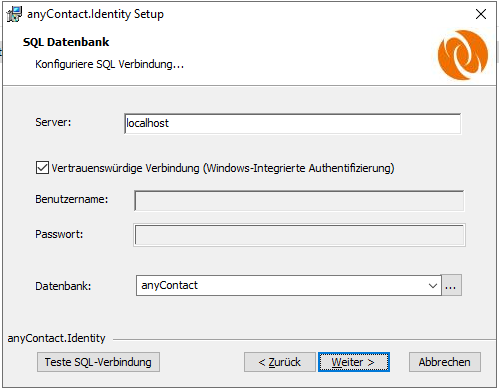Screen dimensions: 499x390
Task: Cancel setup with Abbrechen button
Action: click(445, 362)
